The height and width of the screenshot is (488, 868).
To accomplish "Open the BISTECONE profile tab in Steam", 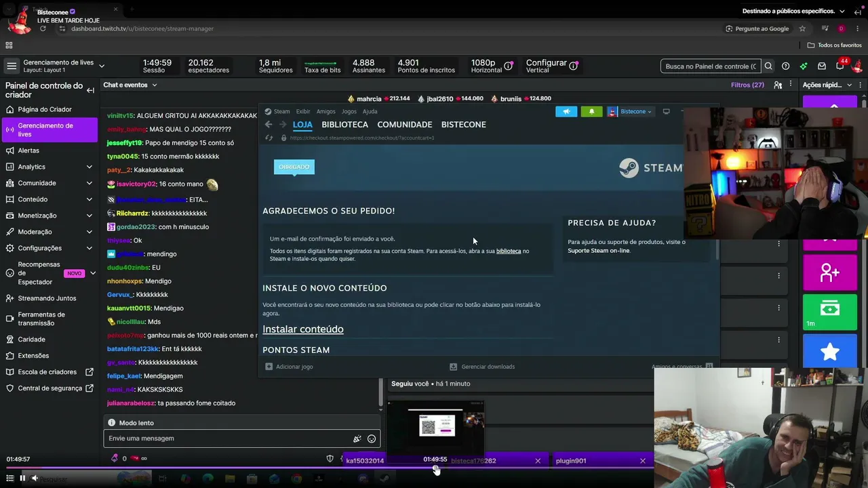I will (464, 125).
